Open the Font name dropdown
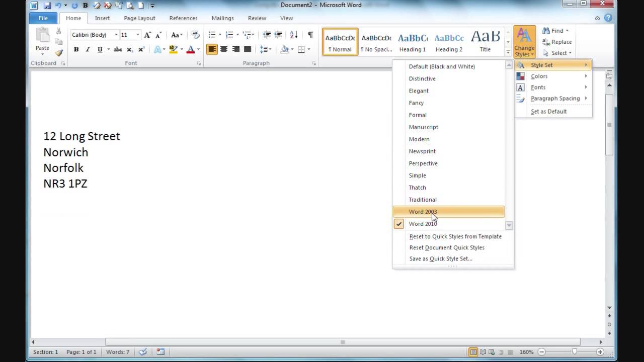 click(116, 35)
